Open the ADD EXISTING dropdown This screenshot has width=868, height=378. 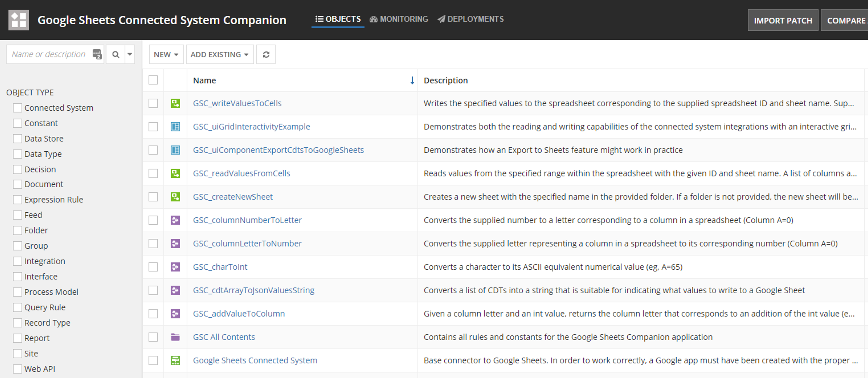(220, 54)
